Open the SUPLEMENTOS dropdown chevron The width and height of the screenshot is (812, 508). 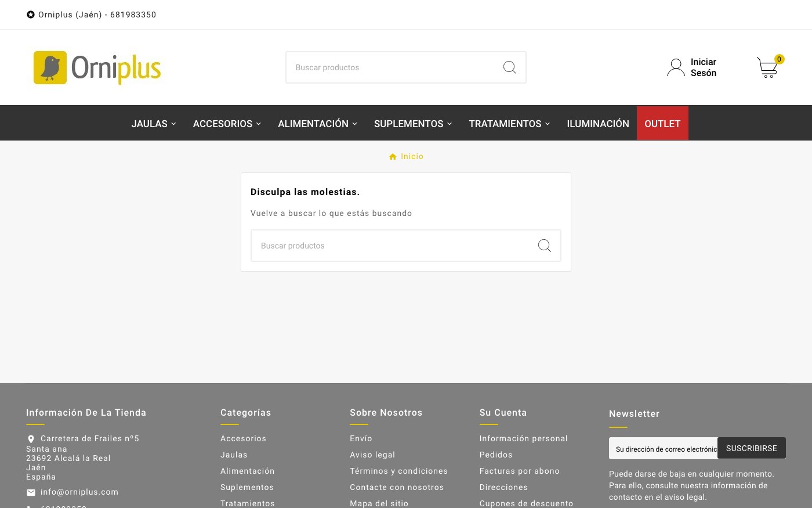tap(449, 124)
